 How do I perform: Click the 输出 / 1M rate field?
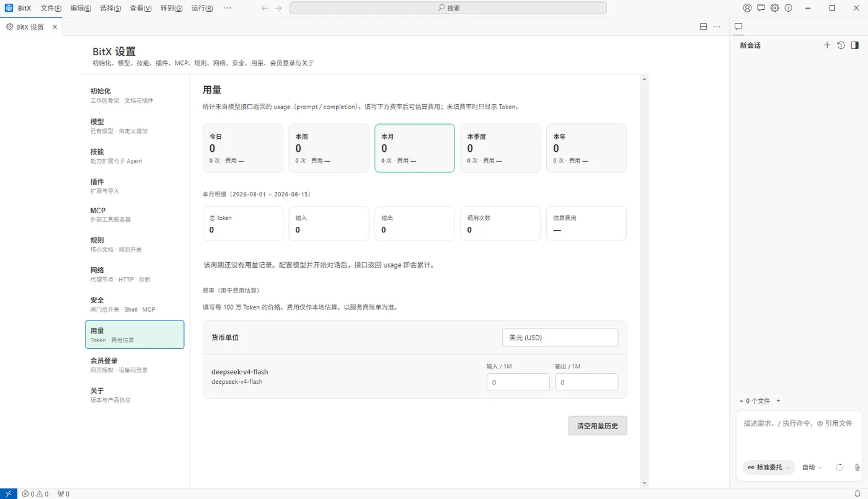click(x=587, y=382)
